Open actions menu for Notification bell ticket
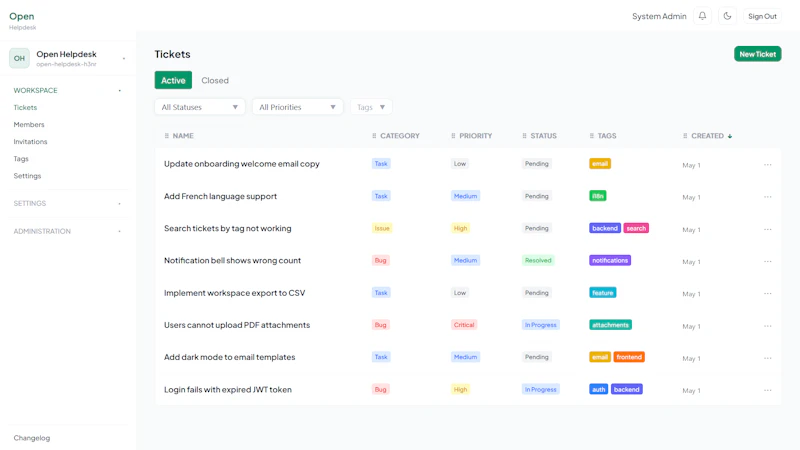Screen dimensions: 800x450 click(768, 262)
